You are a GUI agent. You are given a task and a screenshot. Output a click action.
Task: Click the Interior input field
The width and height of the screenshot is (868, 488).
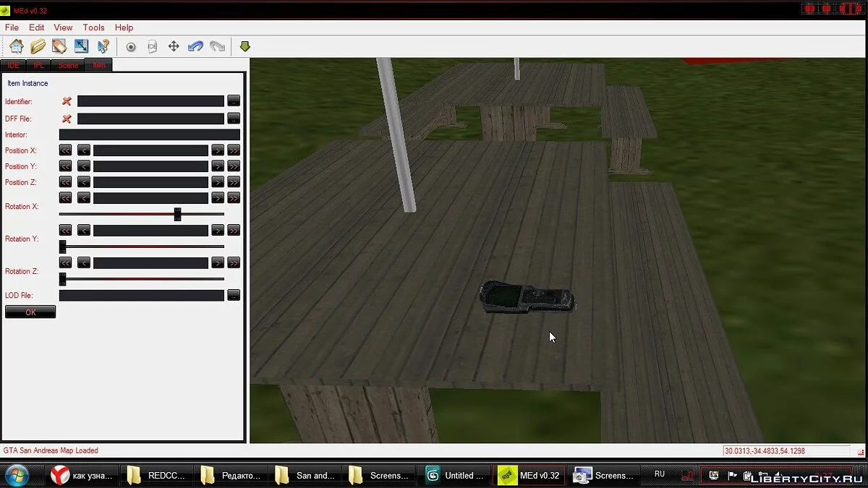click(149, 134)
